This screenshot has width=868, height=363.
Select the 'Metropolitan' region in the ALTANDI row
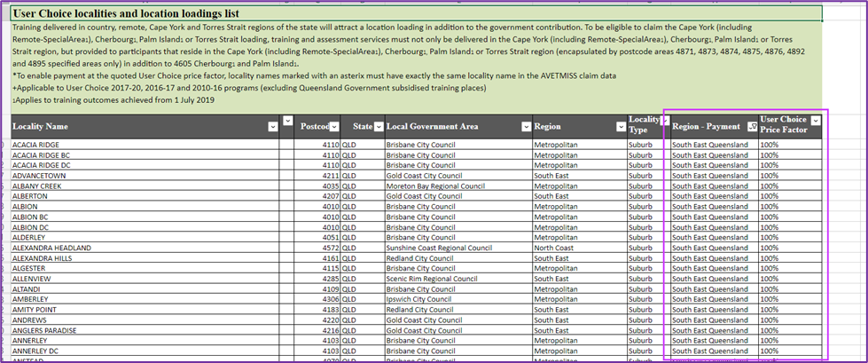580,288
